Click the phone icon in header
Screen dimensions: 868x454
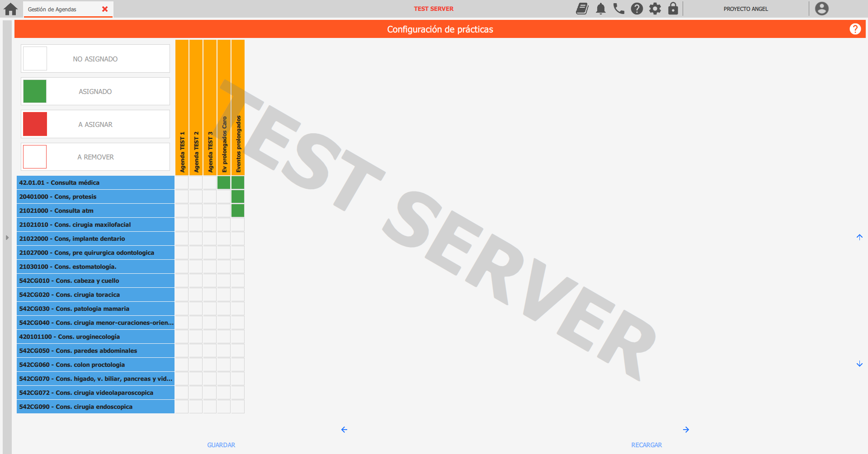point(618,9)
